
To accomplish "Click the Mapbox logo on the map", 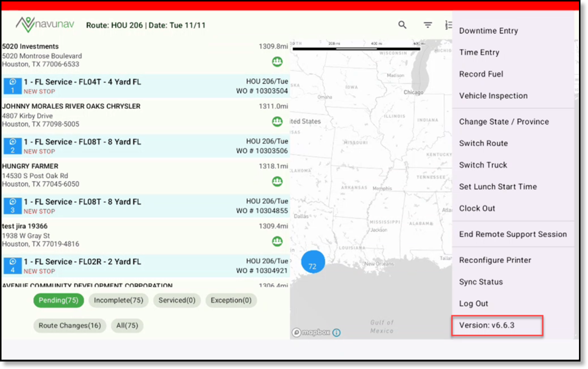I will coord(311,332).
